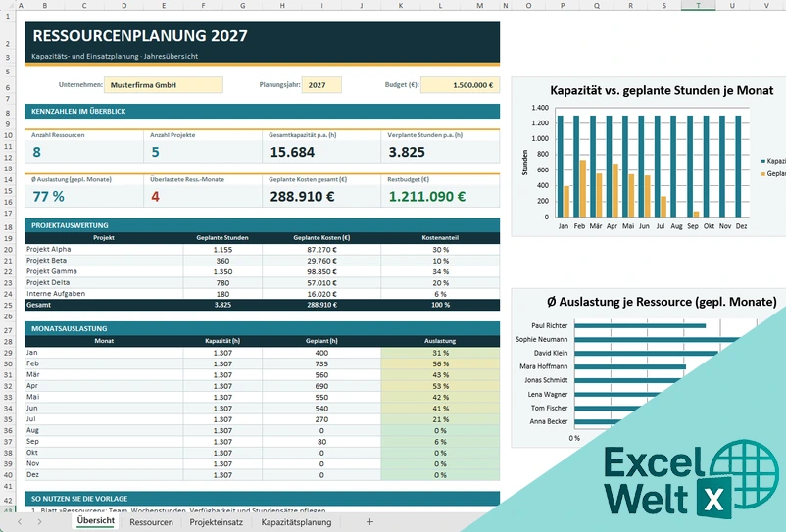This screenshot has width=786, height=532.
Task: Select the Gesamt row label
Action: point(104,305)
